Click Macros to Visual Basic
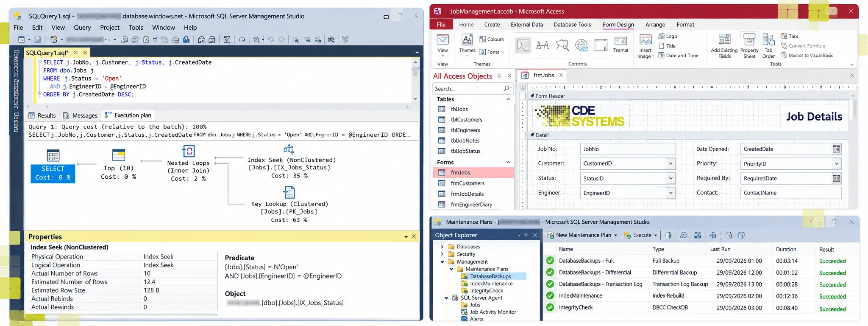The width and height of the screenshot is (868, 326). pos(807,56)
